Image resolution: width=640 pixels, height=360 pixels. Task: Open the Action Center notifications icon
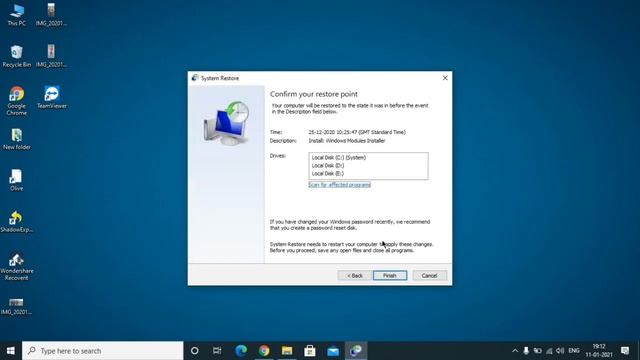625,351
